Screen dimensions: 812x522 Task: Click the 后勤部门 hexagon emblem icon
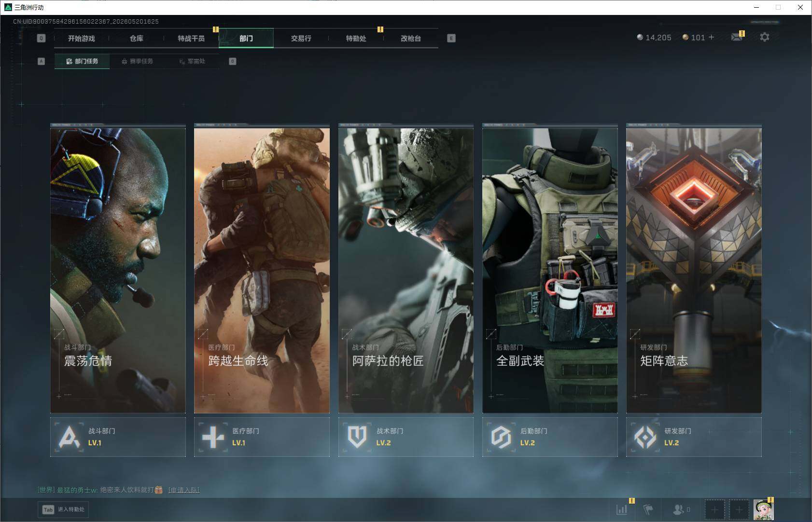[501, 437]
